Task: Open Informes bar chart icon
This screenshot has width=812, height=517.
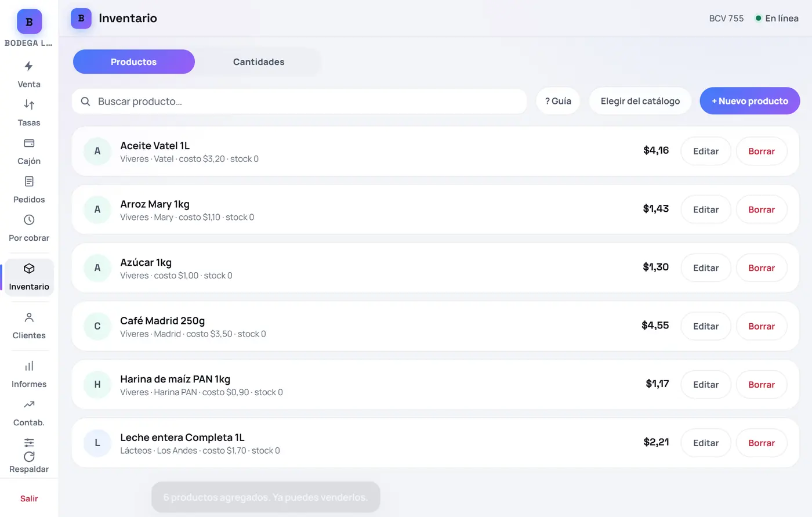Action: pyautogui.click(x=29, y=366)
